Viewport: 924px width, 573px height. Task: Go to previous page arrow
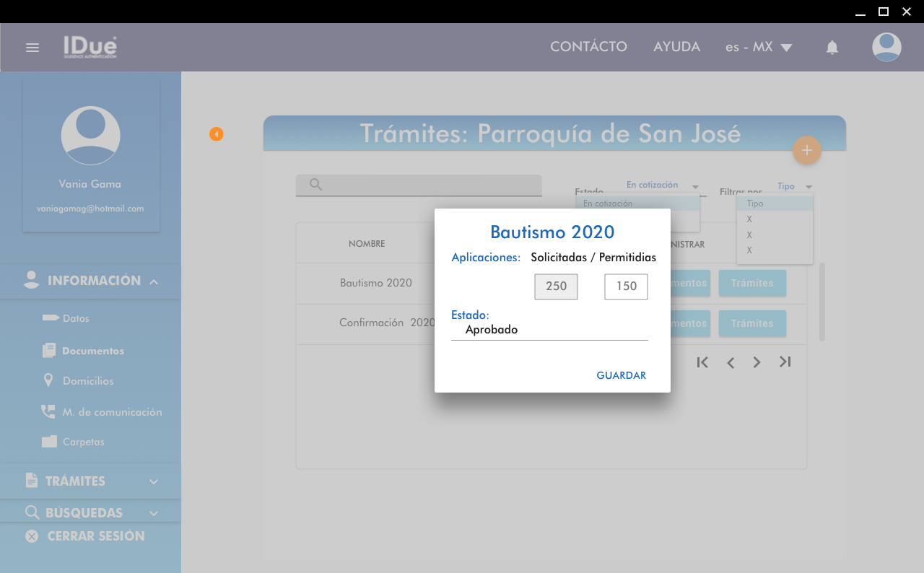pos(731,362)
